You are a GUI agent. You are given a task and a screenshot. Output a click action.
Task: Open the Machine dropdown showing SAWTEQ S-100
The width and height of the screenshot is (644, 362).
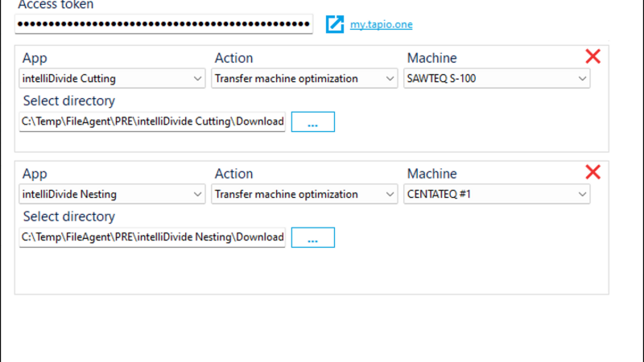point(497,78)
